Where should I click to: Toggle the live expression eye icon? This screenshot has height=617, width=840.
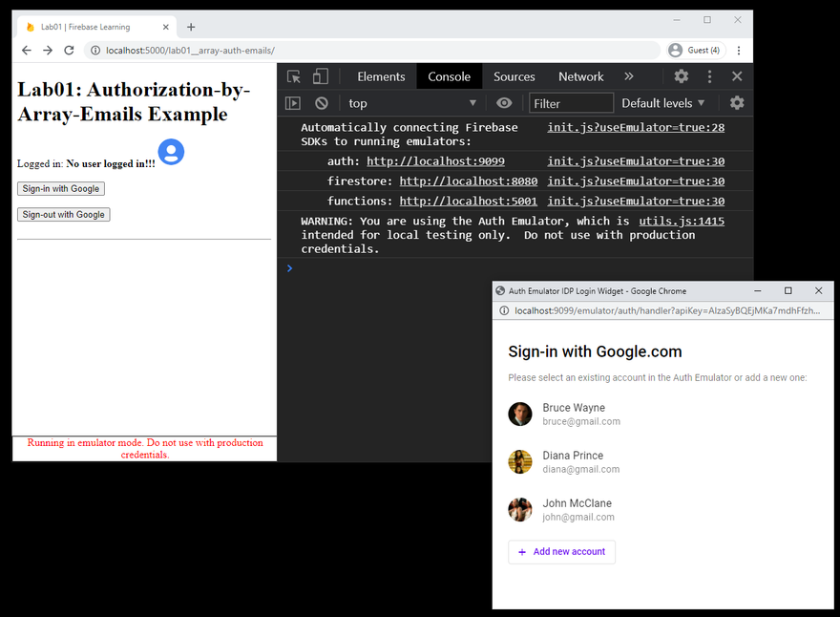[504, 103]
